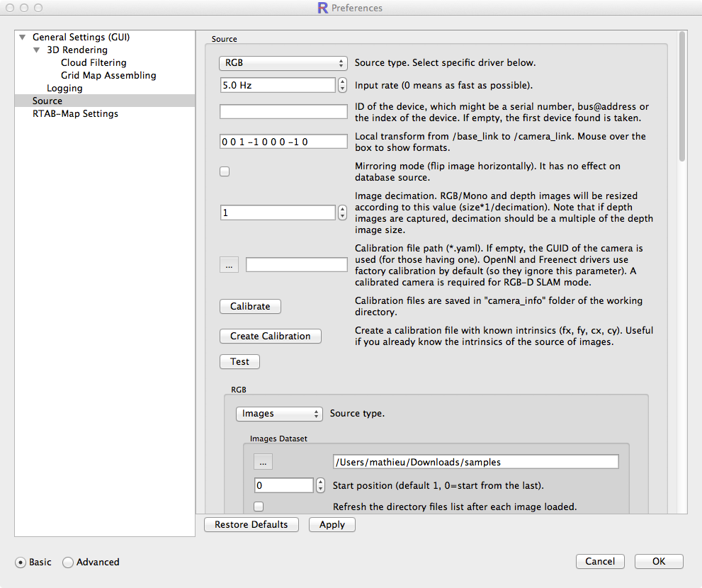This screenshot has height=588, width=702.
Task: Click the Restore Defaults button
Action: [251, 524]
